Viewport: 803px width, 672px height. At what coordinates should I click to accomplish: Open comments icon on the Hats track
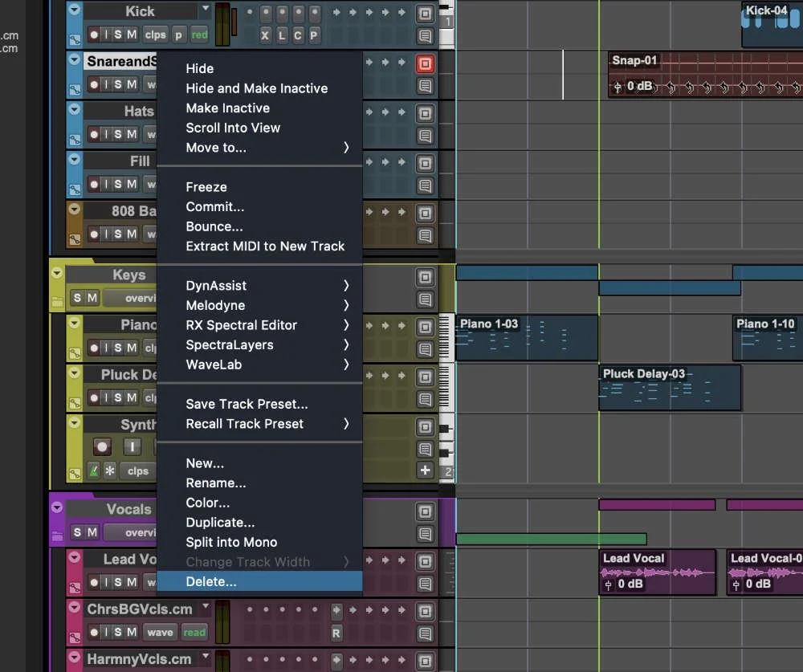(x=425, y=136)
